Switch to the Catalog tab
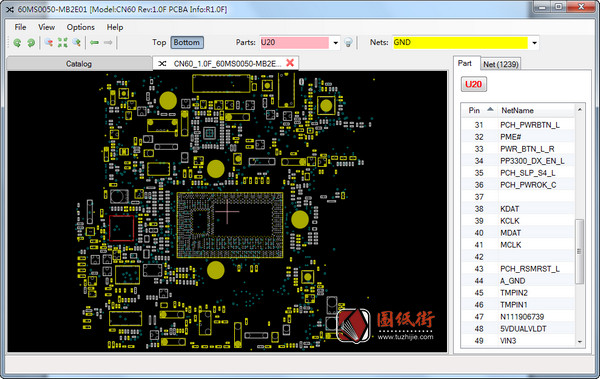 [x=79, y=64]
